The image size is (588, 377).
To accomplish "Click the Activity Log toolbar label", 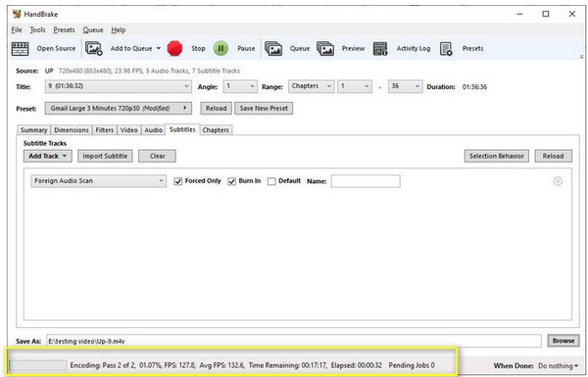I will [414, 49].
